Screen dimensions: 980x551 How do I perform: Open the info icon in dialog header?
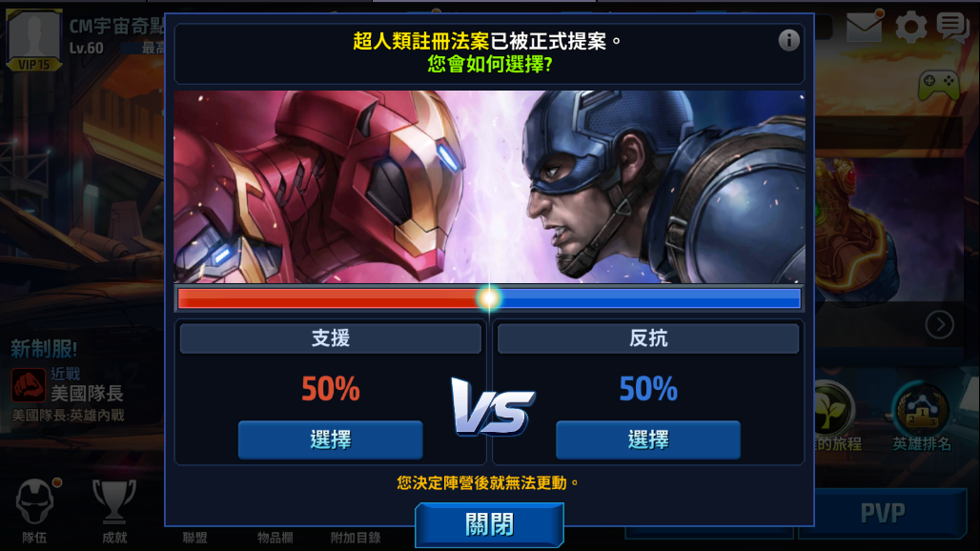point(788,41)
